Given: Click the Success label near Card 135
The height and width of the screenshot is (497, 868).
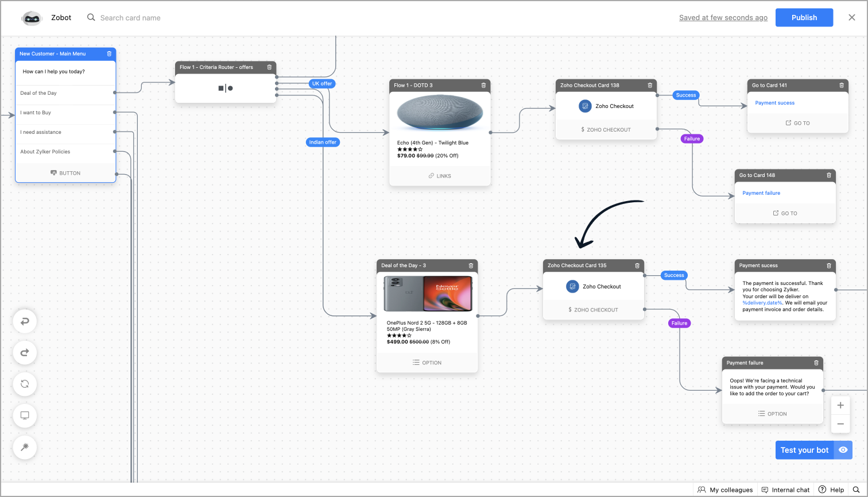Looking at the screenshot, I should click(x=674, y=275).
